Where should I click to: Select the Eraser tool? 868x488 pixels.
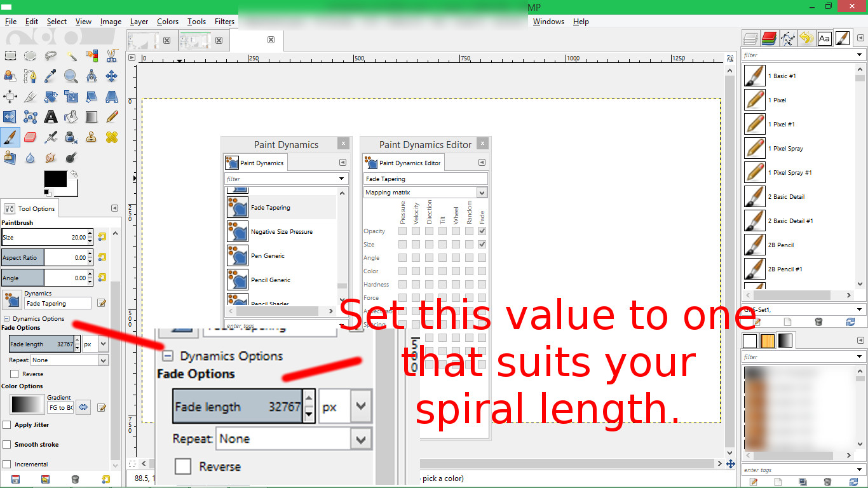point(31,137)
